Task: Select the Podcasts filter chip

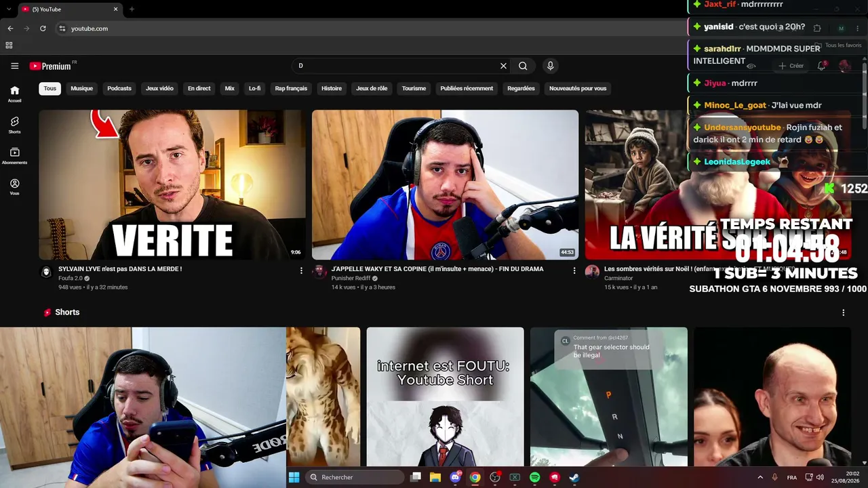Action: point(119,88)
